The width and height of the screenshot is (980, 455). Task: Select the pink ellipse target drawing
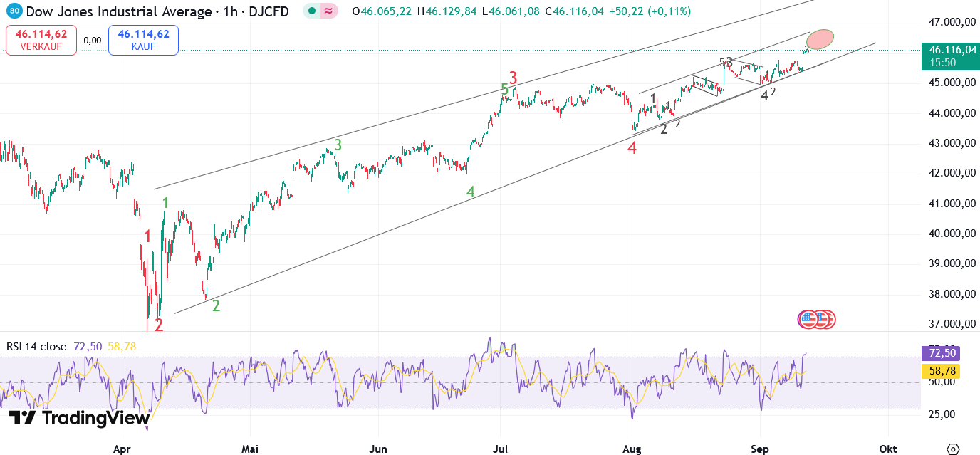(820, 39)
